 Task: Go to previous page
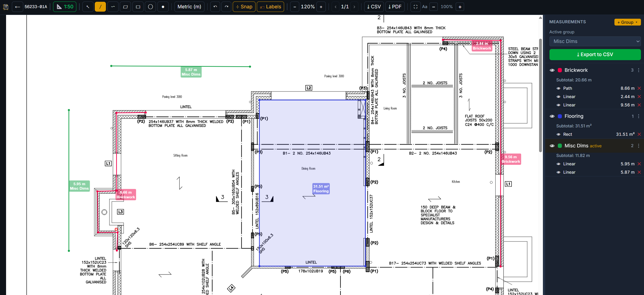point(336,7)
